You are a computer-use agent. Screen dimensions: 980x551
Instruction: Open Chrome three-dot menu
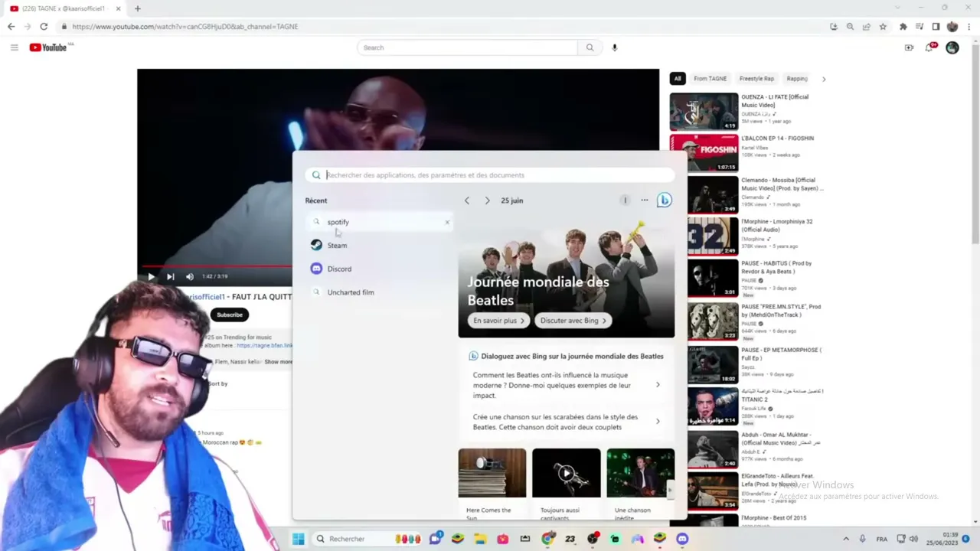pos(969,27)
